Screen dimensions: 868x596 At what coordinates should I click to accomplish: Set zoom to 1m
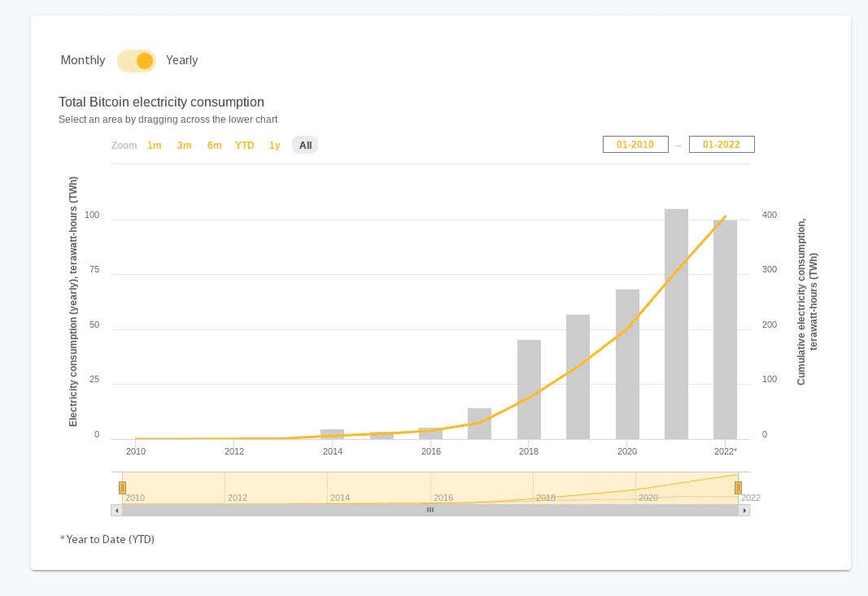tap(155, 146)
